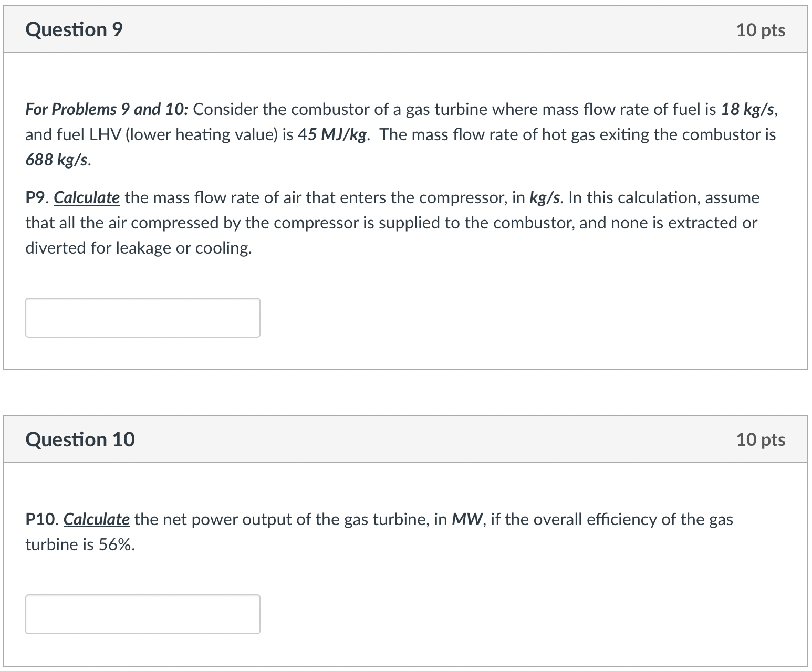The height and width of the screenshot is (671, 812).
Task: Select the Question 10 header
Action: tap(80, 439)
